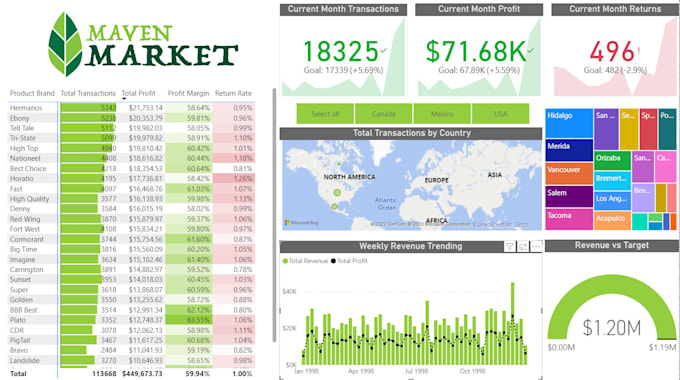This screenshot has width=680, height=380.
Task: Toggle Total Revenue legend marker
Action: pos(285,261)
